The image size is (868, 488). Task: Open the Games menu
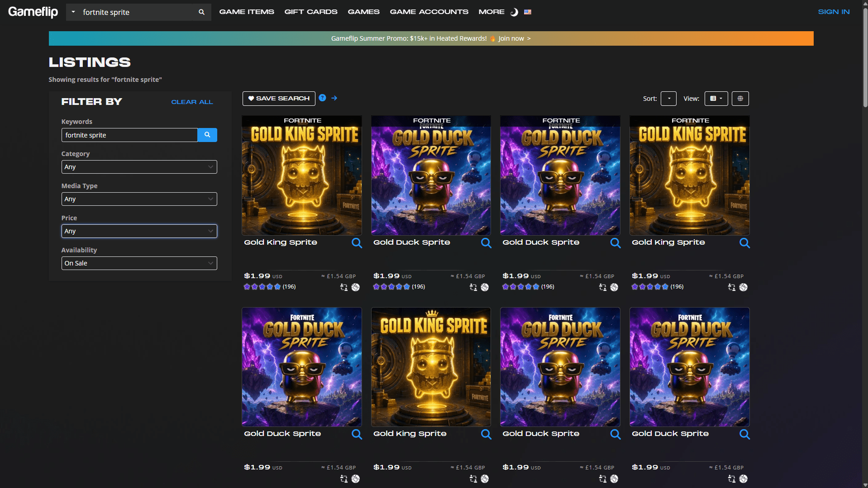tap(363, 12)
